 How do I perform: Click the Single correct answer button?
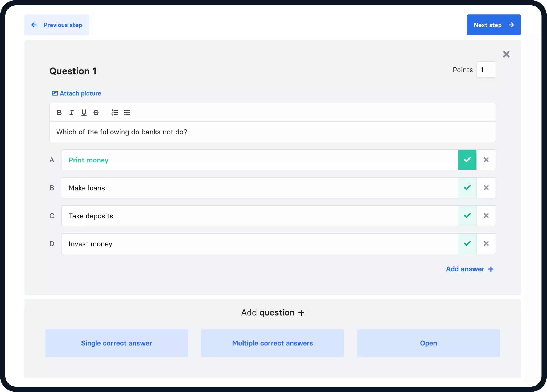[x=117, y=343]
